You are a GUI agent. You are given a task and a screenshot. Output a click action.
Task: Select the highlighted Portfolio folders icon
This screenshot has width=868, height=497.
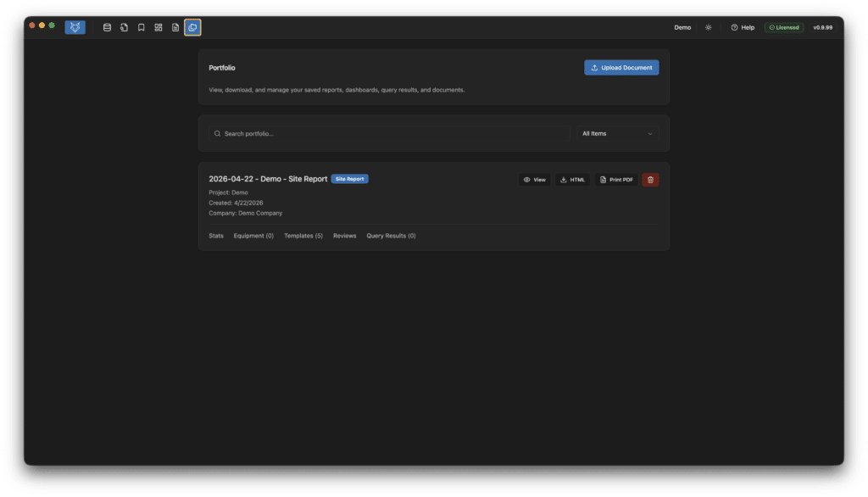[192, 27]
